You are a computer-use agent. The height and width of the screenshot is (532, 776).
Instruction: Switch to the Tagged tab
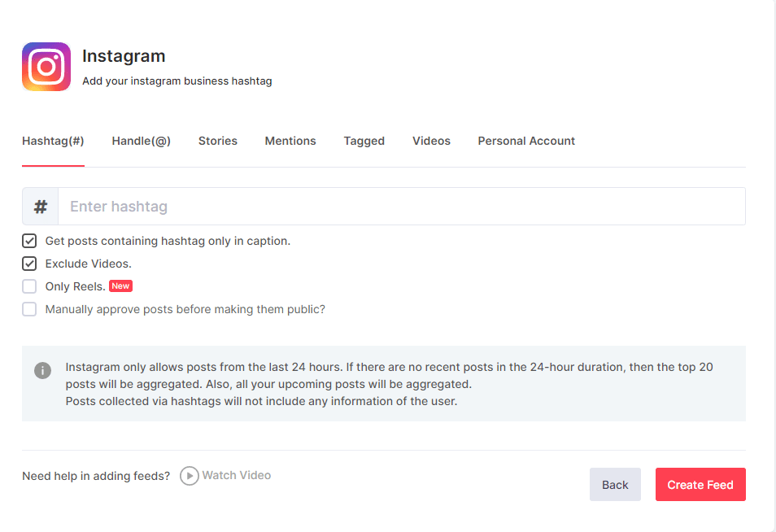pyautogui.click(x=364, y=141)
